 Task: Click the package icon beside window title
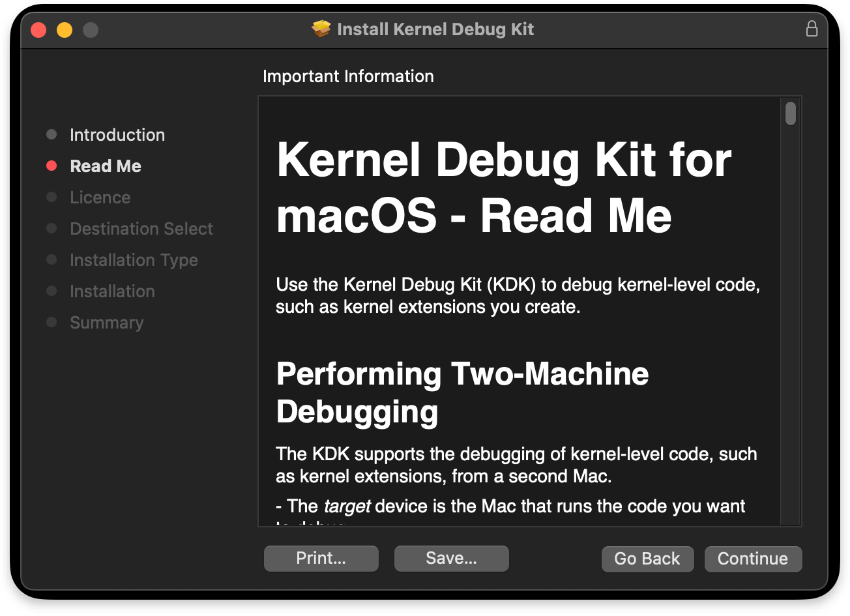click(x=321, y=29)
